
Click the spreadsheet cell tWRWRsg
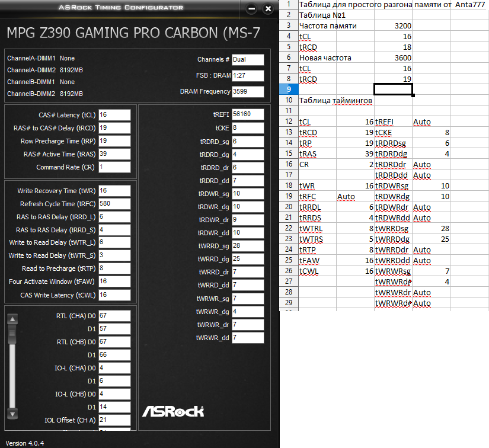(393, 271)
